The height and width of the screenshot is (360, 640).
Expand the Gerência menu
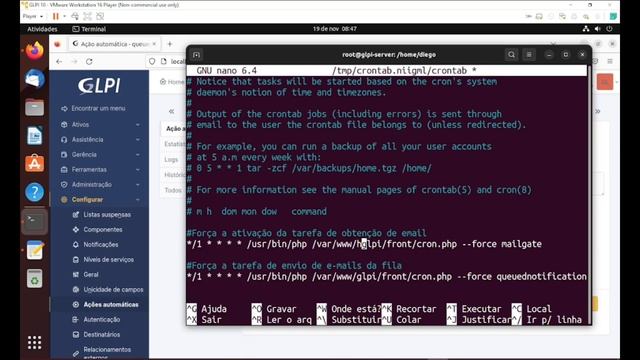click(x=99, y=155)
